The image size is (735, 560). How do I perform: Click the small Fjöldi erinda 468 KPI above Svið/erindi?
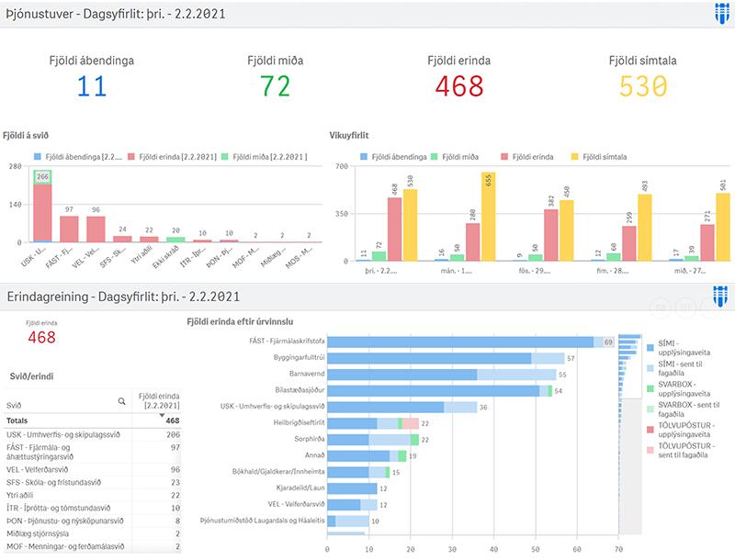[x=41, y=337]
